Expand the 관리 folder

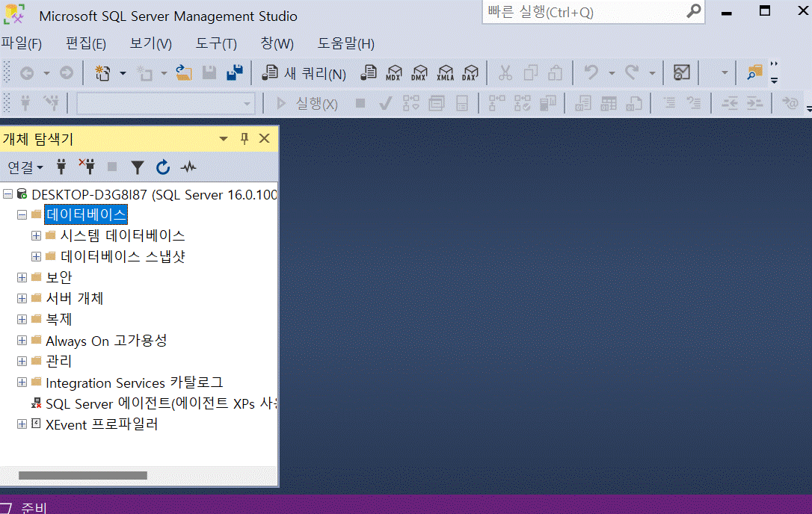[x=22, y=362]
